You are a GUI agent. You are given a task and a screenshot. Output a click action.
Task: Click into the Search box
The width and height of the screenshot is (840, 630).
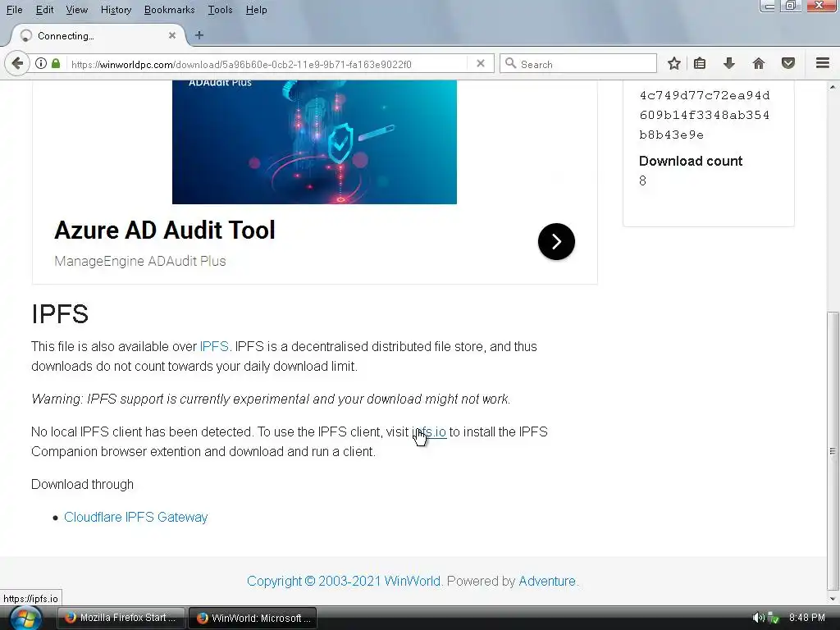coord(578,64)
